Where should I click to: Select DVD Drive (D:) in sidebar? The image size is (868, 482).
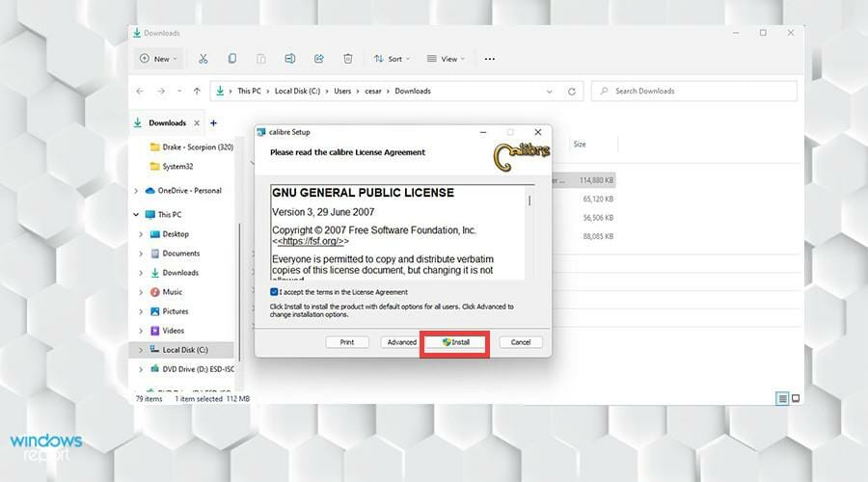[192, 369]
